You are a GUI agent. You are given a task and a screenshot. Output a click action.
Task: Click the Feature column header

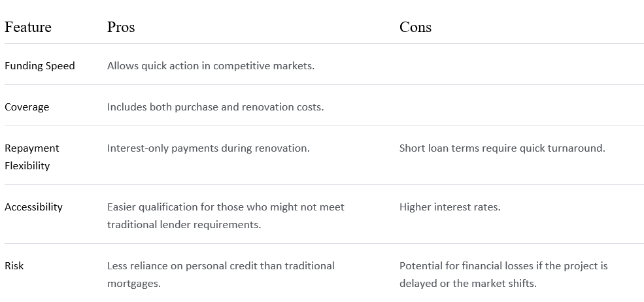point(28,27)
